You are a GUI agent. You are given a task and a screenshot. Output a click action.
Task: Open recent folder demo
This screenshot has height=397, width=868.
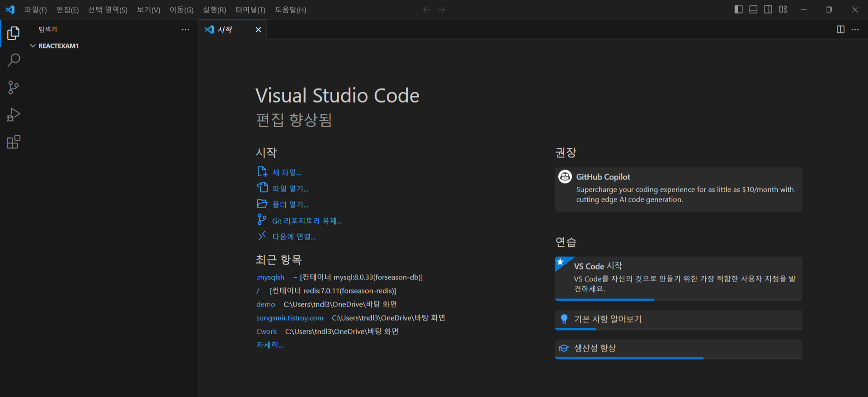[266, 304]
